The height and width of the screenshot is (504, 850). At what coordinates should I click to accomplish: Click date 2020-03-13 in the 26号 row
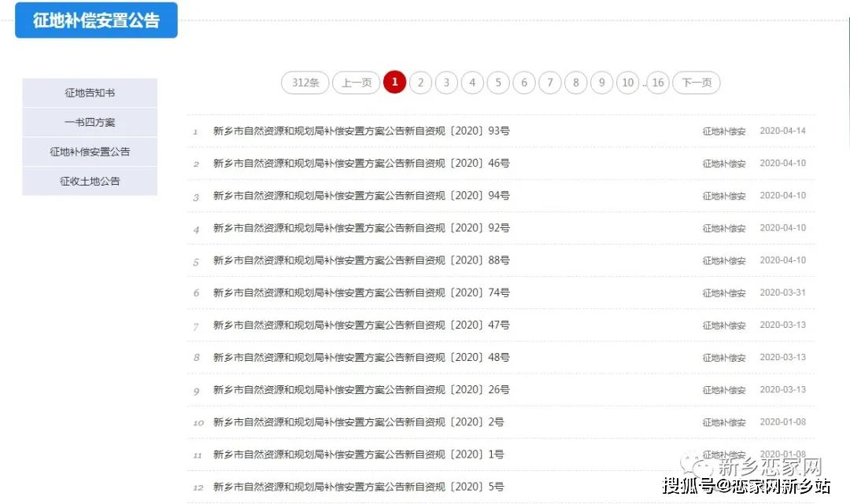pos(783,390)
